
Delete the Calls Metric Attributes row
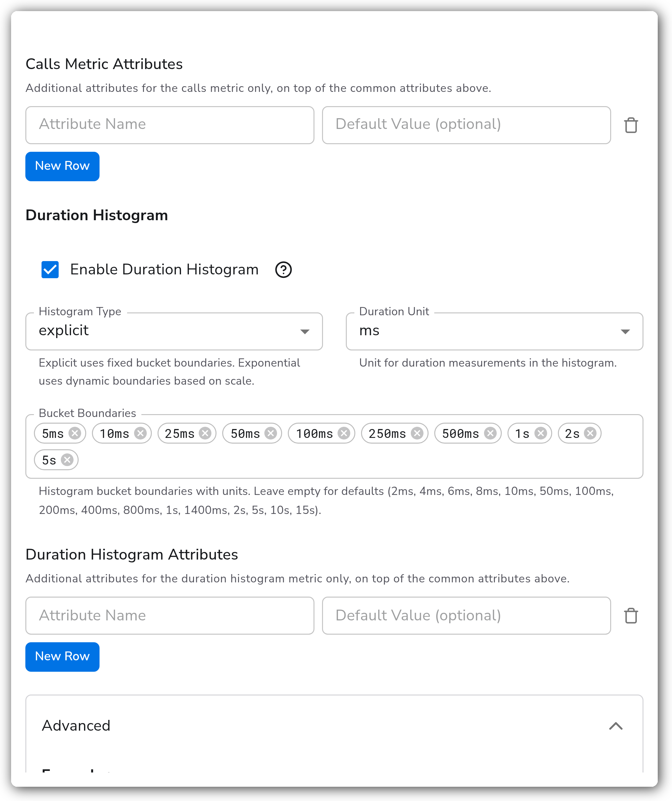[631, 125]
